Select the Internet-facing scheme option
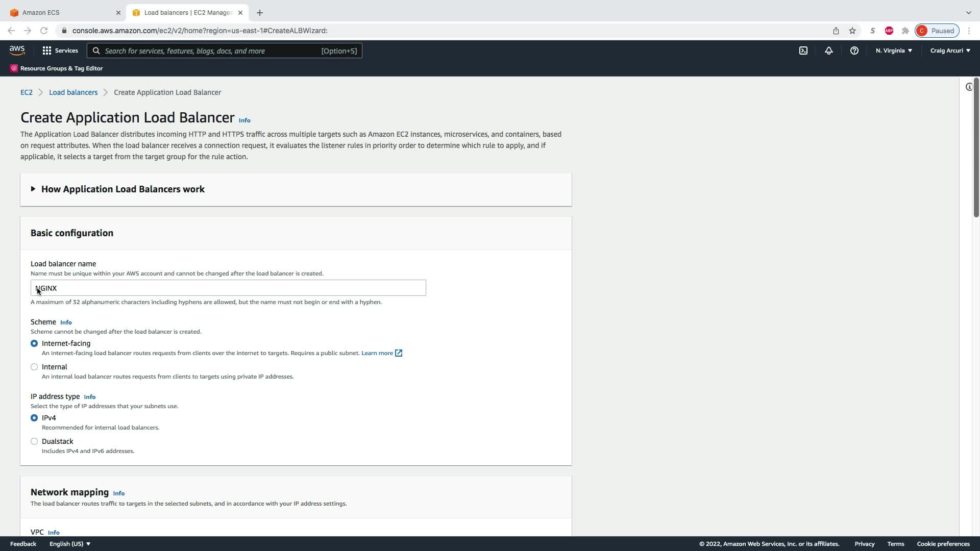The height and width of the screenshot is (551, 980). pos(34,343)
